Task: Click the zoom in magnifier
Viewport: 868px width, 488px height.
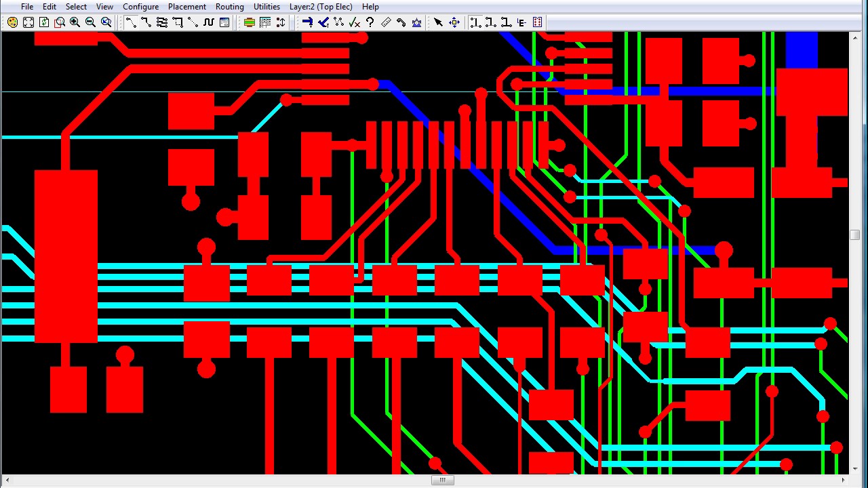Action: click(75, 22)
